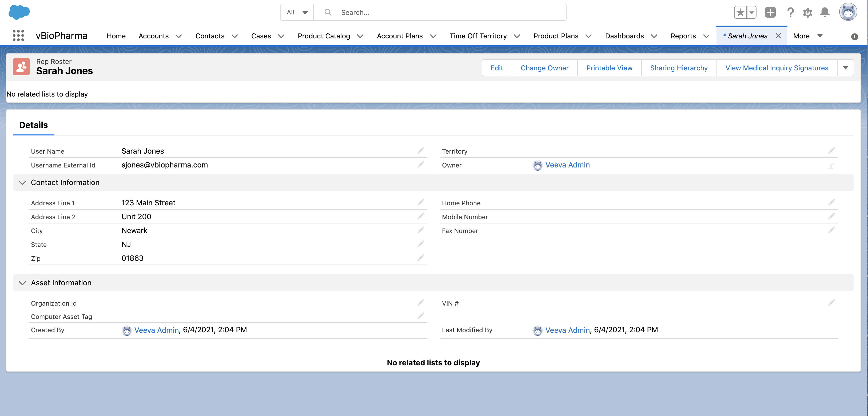Image resolution: width=868 pixels, height=416 pixels.
Task: Go to the Home tab
Action: click(116, 36)
